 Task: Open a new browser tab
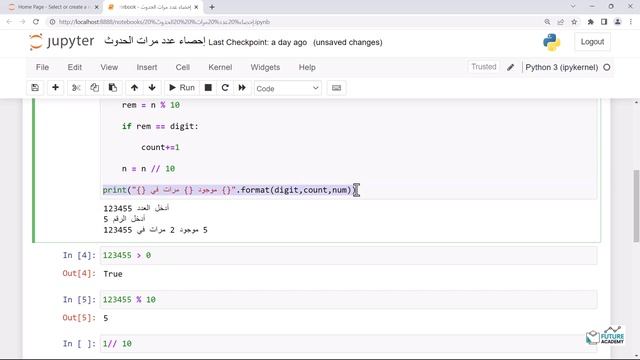point(212,7)
